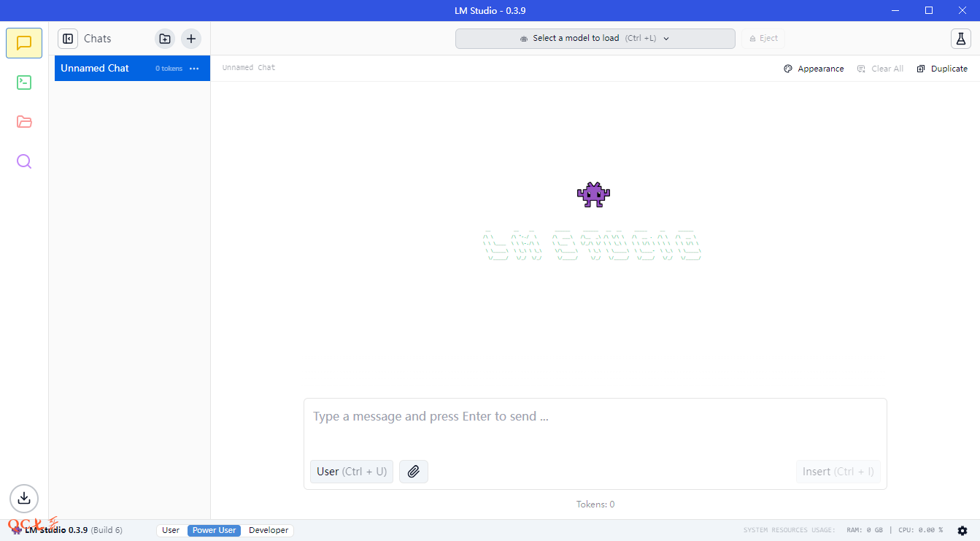Select the Unnamed Chat entry
This screenshot has width=980, height=541.
(102, 69)
